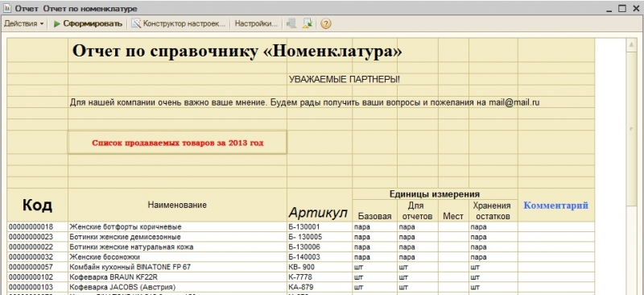This screenshot has height=295, width=644.
Task: Select code 00000000023 cell
Action: pos(37,237)
